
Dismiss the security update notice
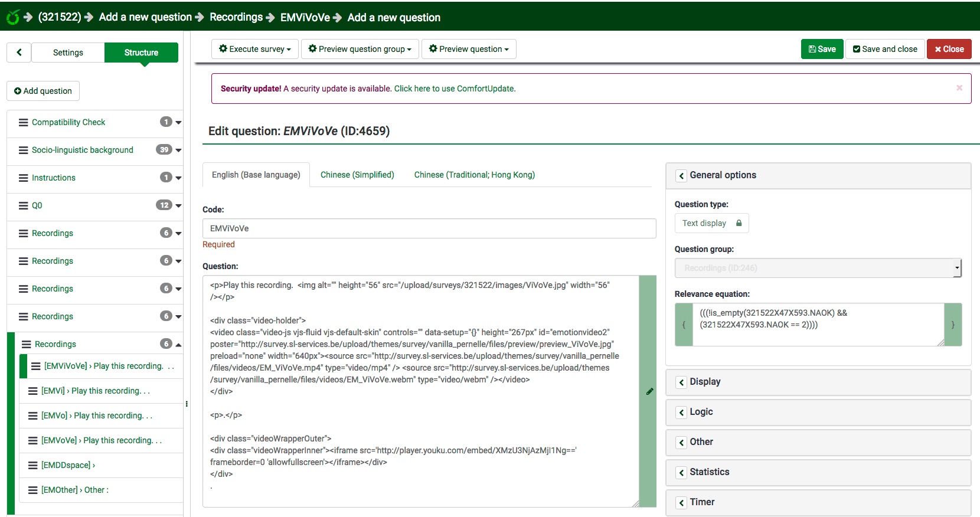click(959, 88)
